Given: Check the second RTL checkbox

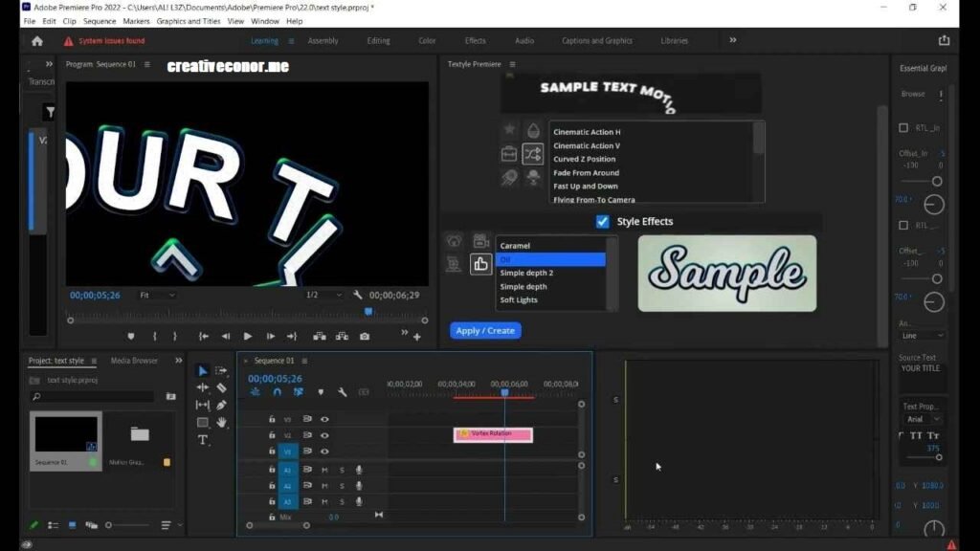Looking at the screenshot, I should (x=903, y=226).
